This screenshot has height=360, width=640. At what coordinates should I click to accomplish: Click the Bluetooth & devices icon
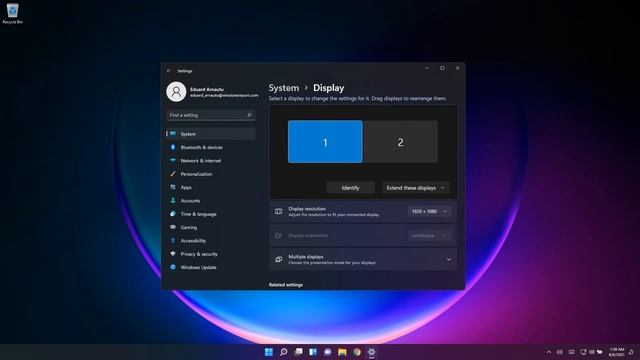pyautogui.click(x=173, y=147)
